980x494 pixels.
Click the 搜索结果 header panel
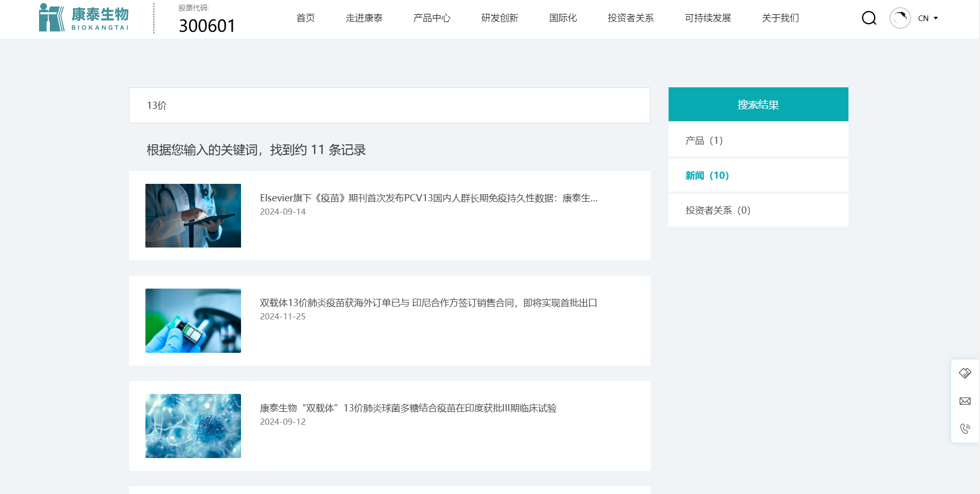[757, 104]
